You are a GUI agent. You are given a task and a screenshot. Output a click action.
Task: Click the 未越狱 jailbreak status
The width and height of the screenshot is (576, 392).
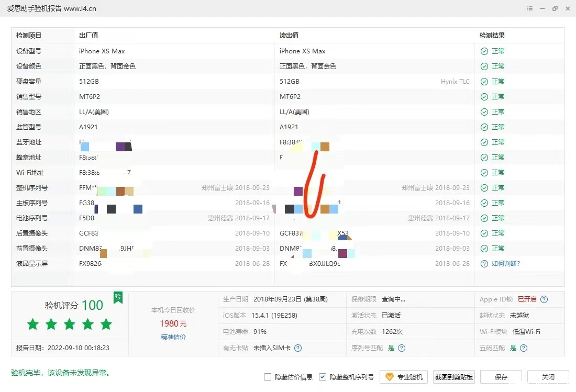(519, 315)
